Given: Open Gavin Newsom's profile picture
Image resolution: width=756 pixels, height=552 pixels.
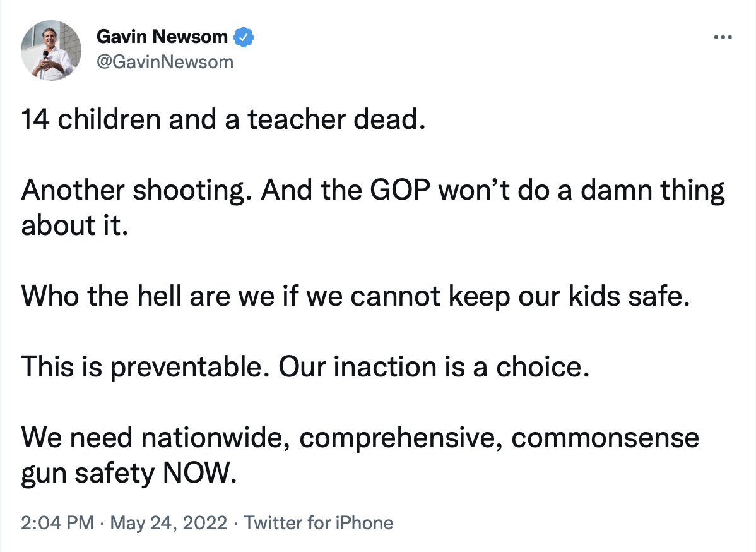Looking at the screenshot, I should (x=51, y=50).
